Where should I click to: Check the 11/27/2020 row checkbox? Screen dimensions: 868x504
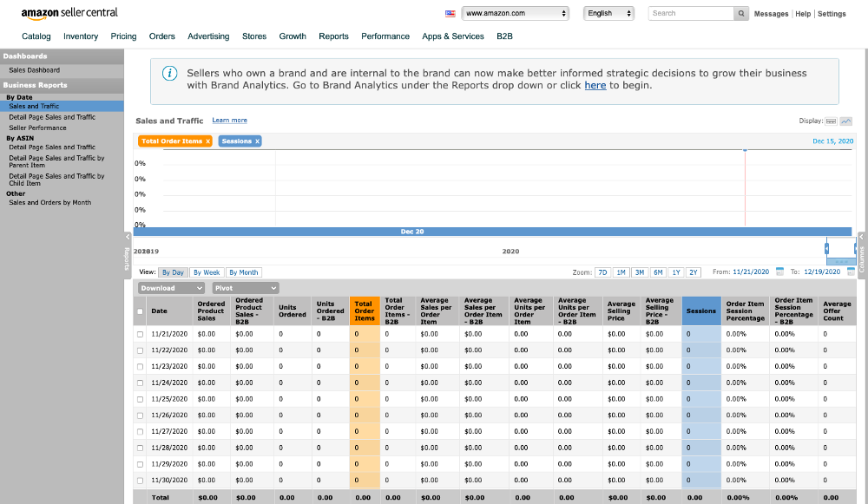click(x=140, y=432)
